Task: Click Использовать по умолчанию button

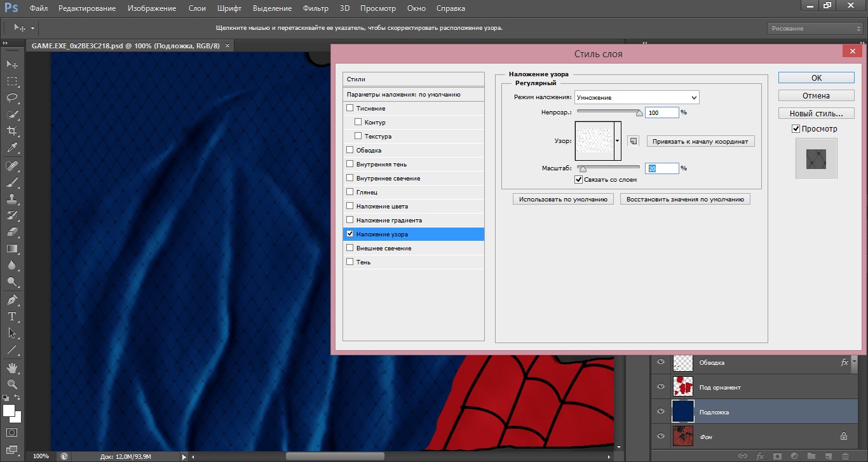Action: (563, 199)
